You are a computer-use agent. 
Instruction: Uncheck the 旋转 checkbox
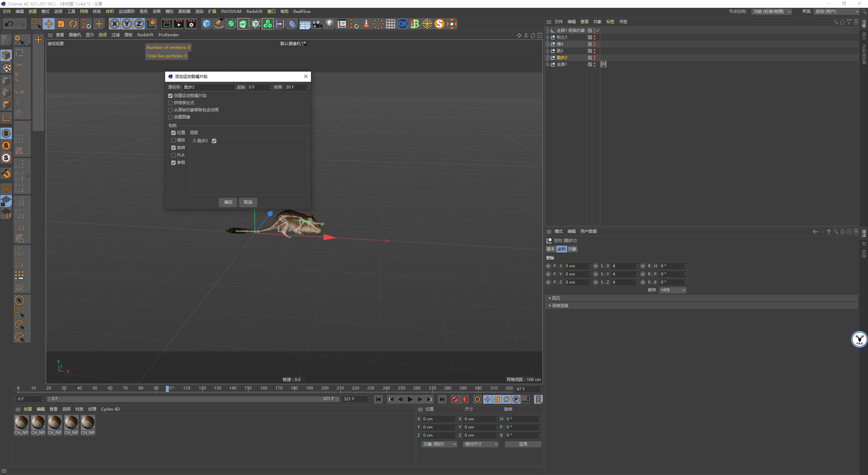174,148
